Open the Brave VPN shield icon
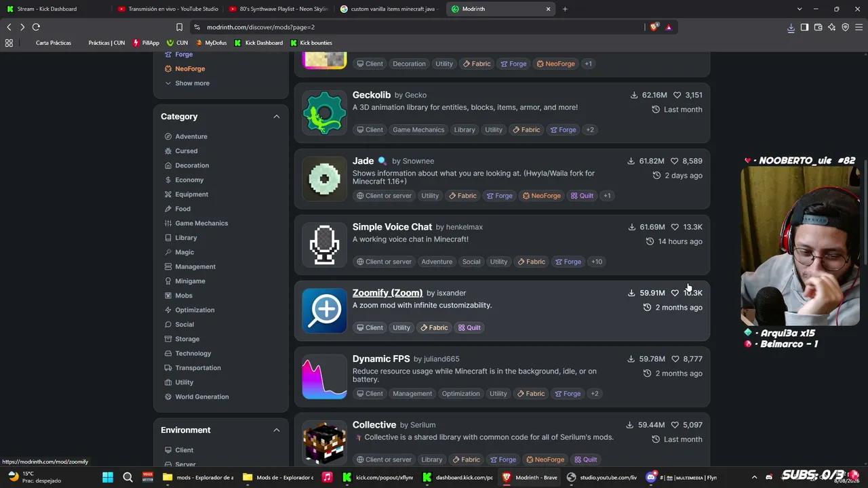This screenshot has height=488, width=868. click(x=845, y=27)
